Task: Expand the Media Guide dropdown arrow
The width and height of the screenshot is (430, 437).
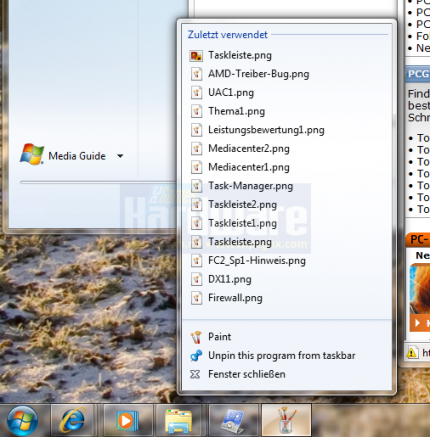Action: coord(120,156)
